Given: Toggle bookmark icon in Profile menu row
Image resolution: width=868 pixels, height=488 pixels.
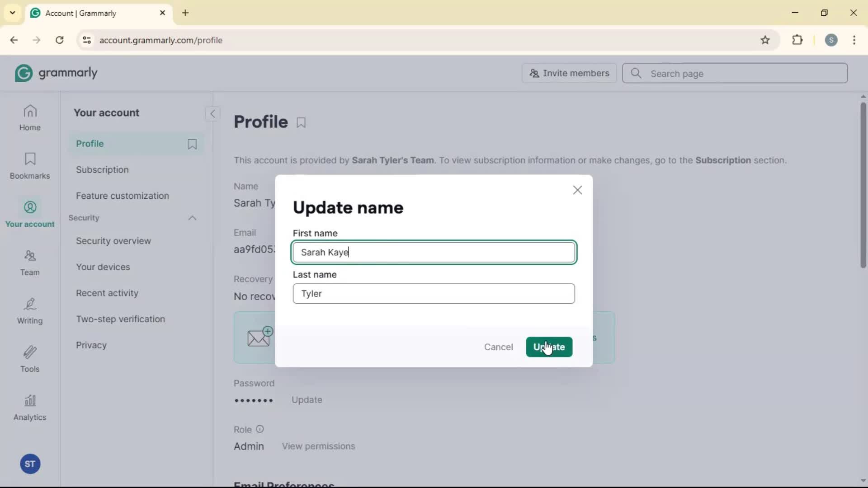Looking at the screenshot, I should (192, 144).
